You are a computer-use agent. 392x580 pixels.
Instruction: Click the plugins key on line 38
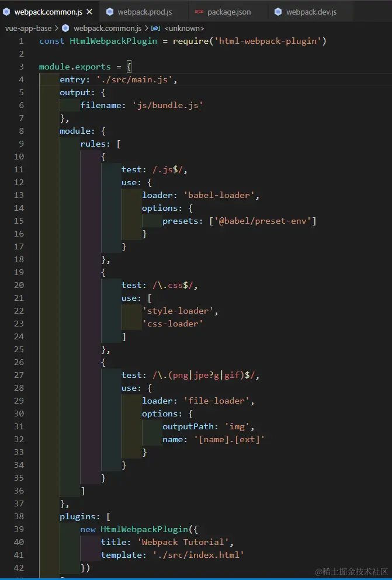click(x=78, y=516)
